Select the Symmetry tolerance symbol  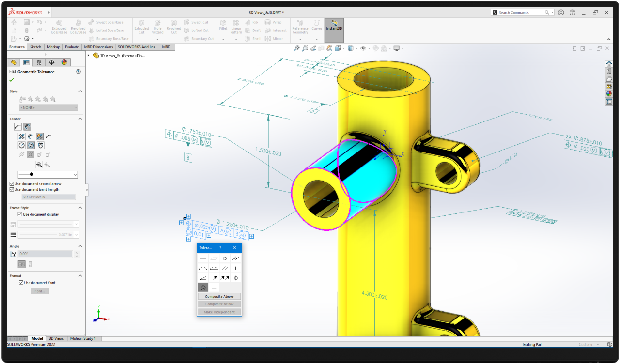[214, 288]
